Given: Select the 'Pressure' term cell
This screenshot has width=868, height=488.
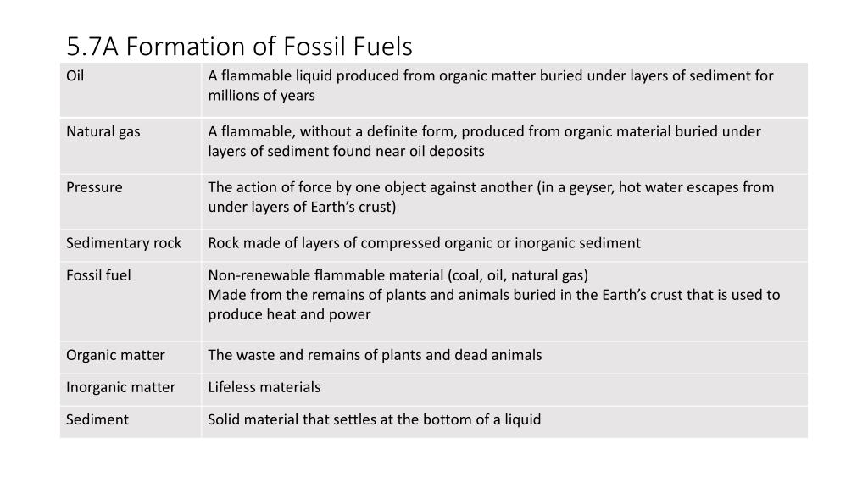Looking at the screenshot, I should (131, 202).
